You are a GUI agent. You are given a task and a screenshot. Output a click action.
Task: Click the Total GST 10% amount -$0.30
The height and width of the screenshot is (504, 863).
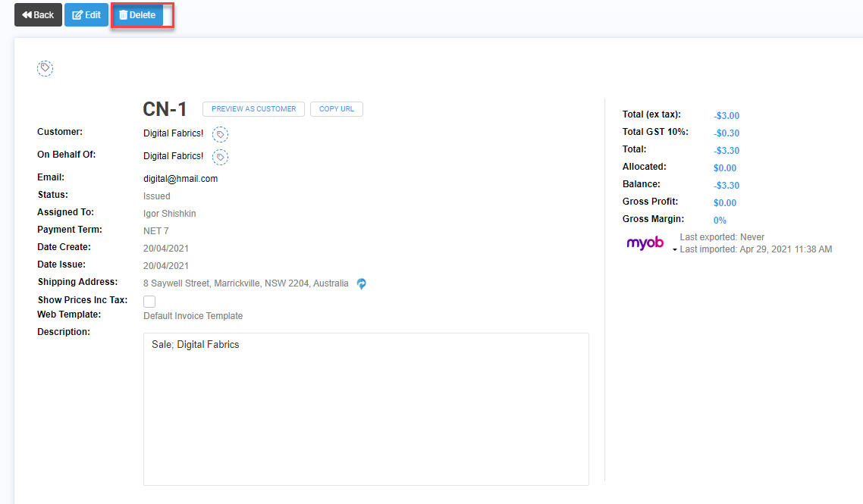click(726, 133)
